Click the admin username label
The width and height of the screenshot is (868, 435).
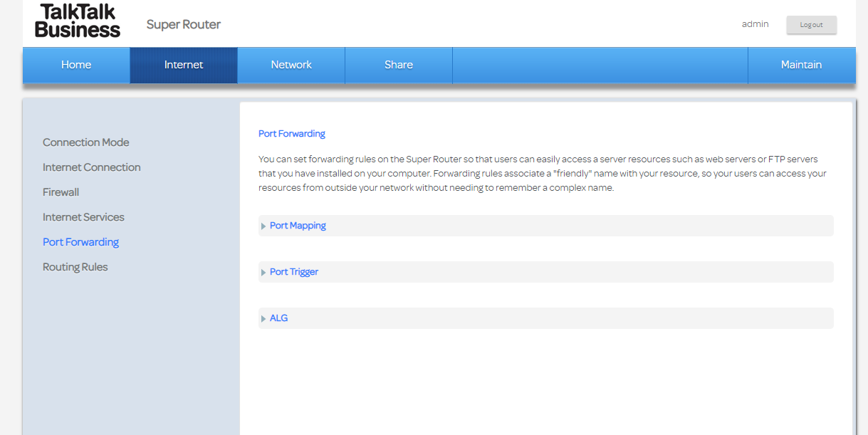pos(755,23)
